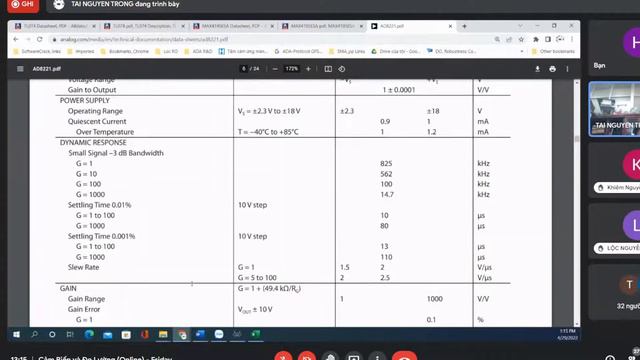
Task: Open PDF viewer more actions menu
Action: [567, 69]
